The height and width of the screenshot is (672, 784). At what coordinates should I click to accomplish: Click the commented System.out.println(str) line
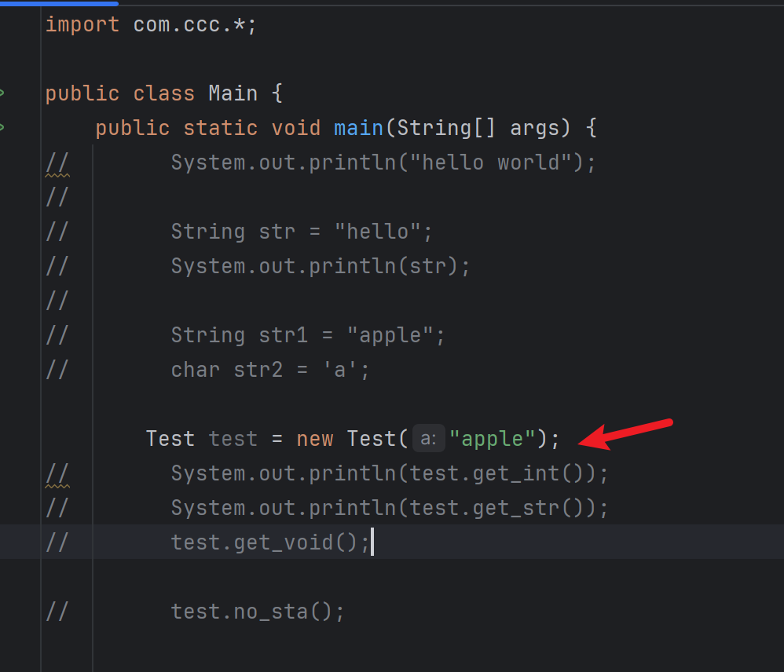[320, 266]
